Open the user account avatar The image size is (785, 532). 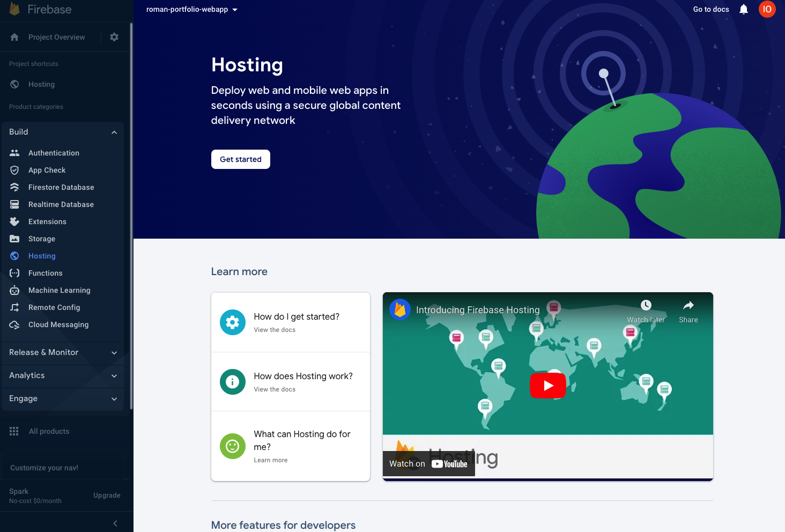pos(767,9)
